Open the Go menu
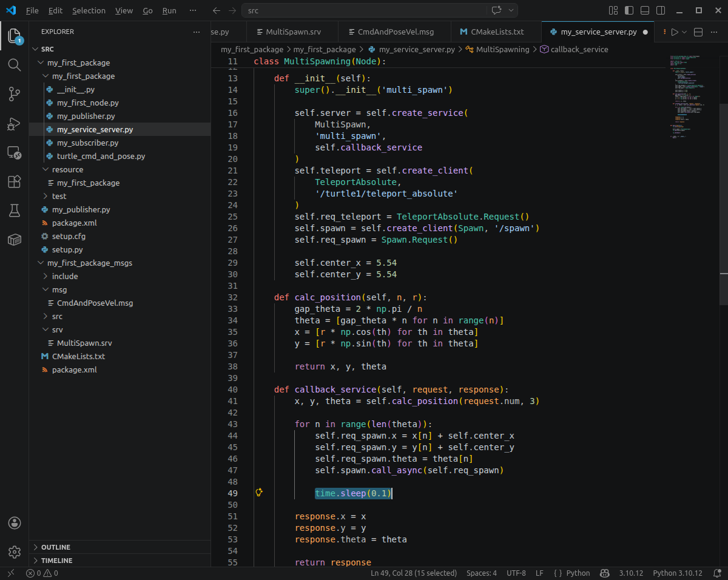 [x=147, y=10]
